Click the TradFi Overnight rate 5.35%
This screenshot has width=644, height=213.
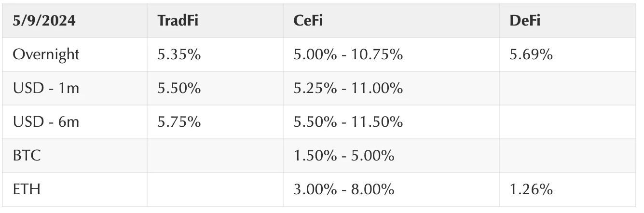pos(178,54)
